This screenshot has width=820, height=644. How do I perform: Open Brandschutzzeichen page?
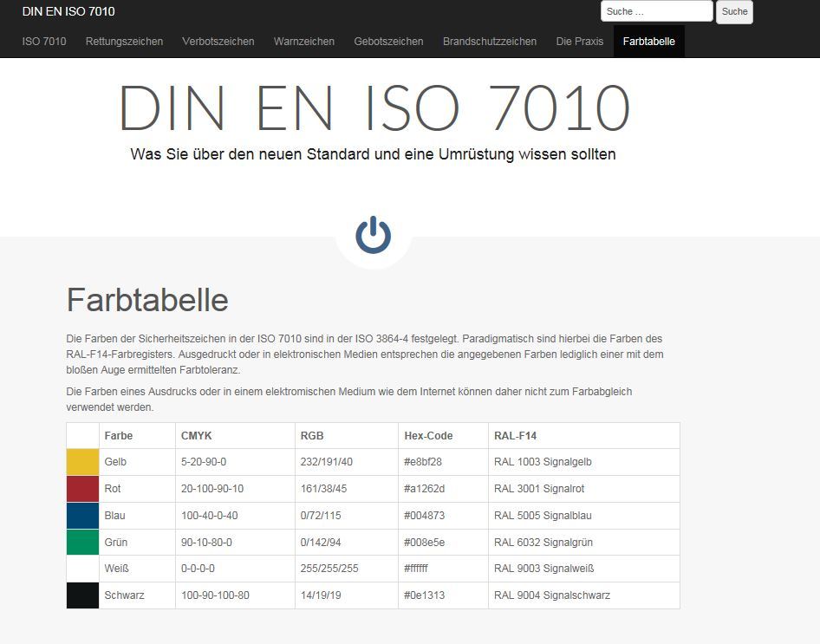point(490,41)
